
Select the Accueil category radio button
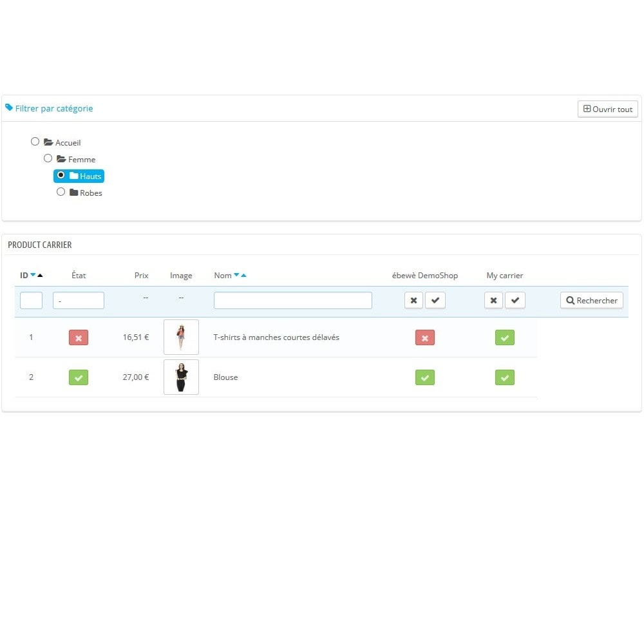[x=35, y=142]
